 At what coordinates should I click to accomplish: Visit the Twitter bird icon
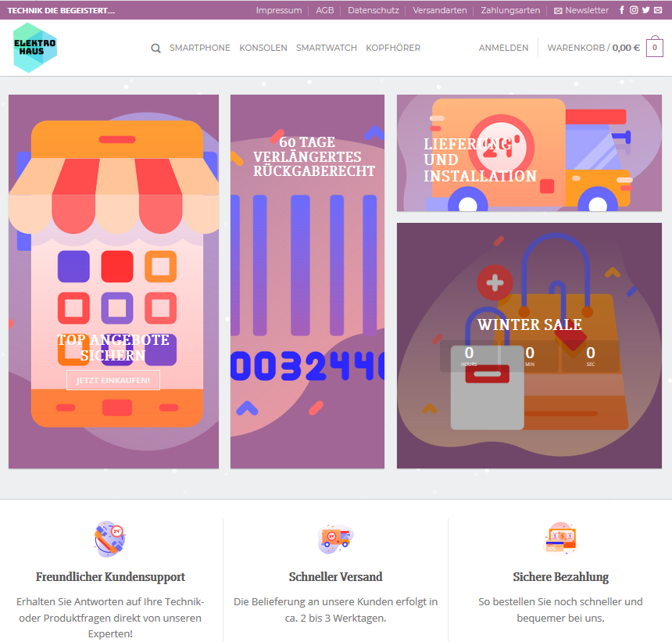(x=646, y=10)
